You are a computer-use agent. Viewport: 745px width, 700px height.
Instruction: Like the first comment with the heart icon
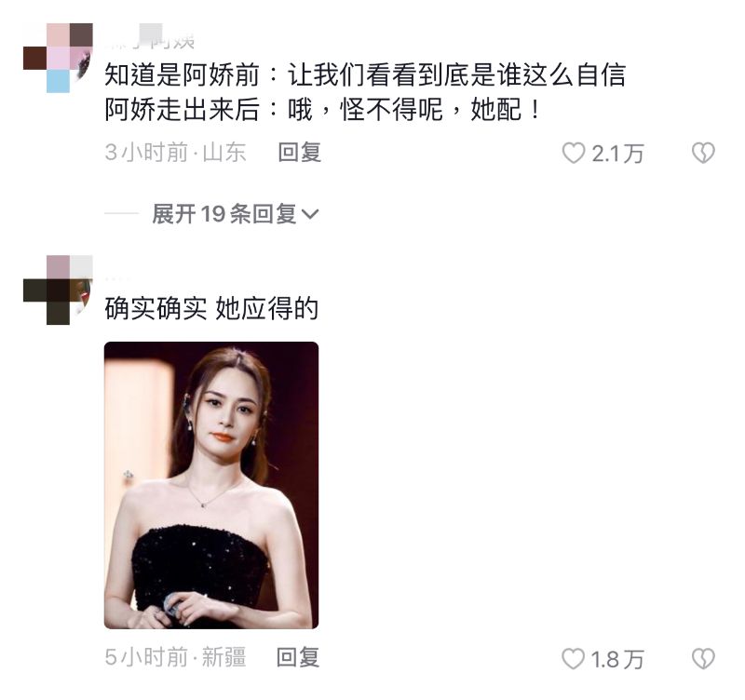point(573,153)
